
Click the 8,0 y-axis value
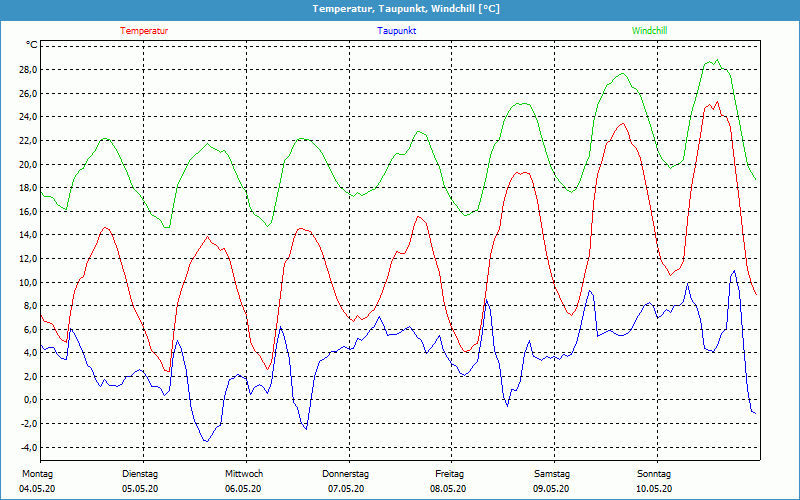pos(30,306)
